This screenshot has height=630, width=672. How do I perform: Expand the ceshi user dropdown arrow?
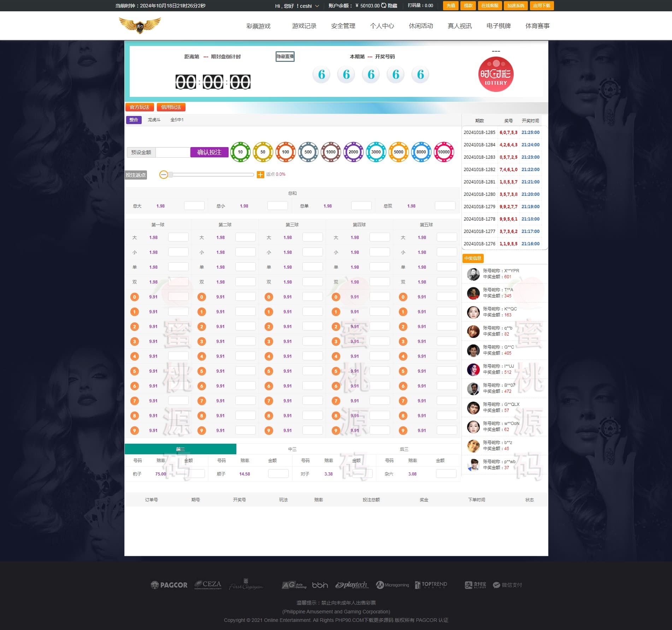click(x=317, y=6)
